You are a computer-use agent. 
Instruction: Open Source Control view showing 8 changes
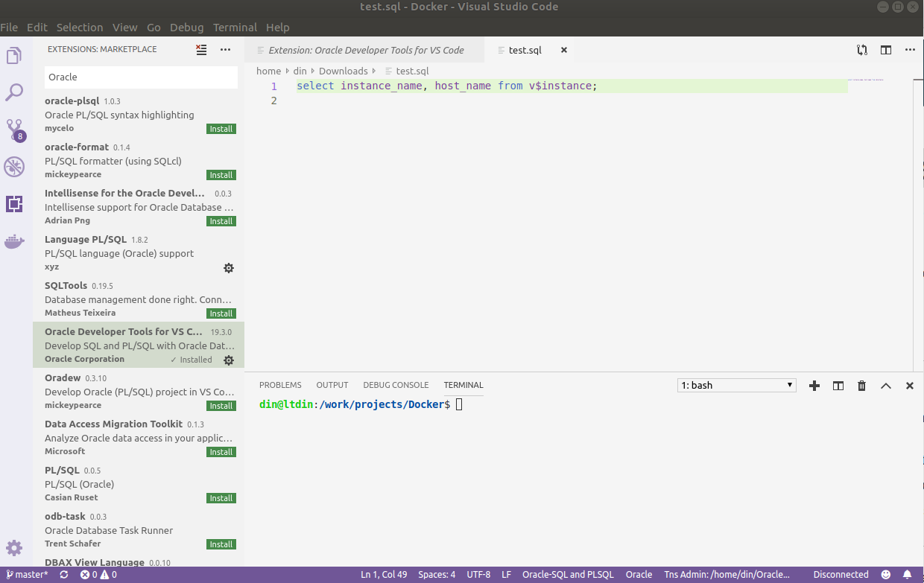[15, 129]
